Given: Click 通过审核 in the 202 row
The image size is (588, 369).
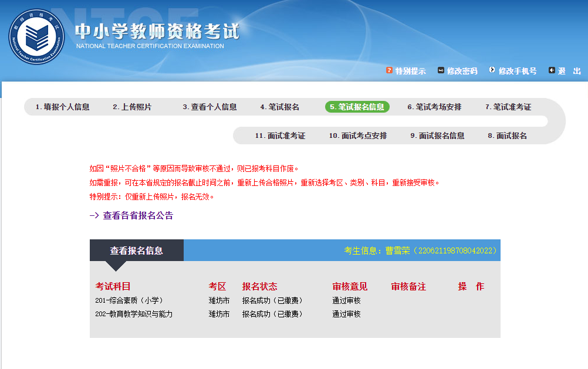Looking at the screenshot, I should (346, 314).
